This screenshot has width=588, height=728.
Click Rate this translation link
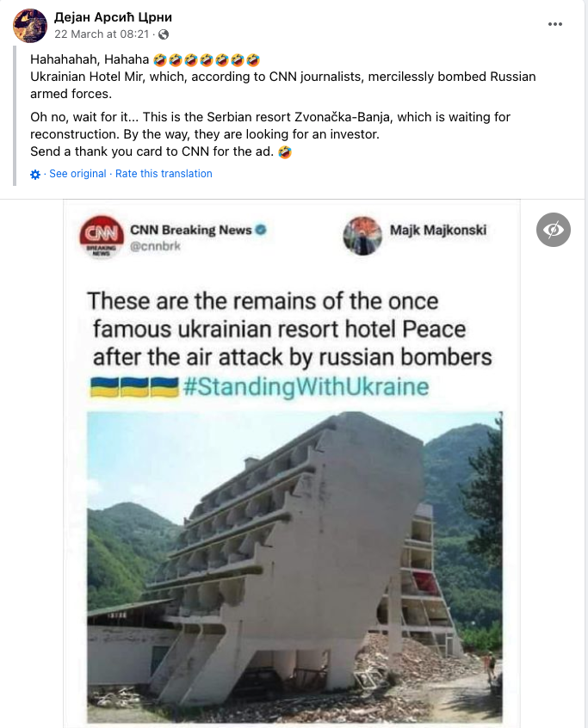(164, 174)
